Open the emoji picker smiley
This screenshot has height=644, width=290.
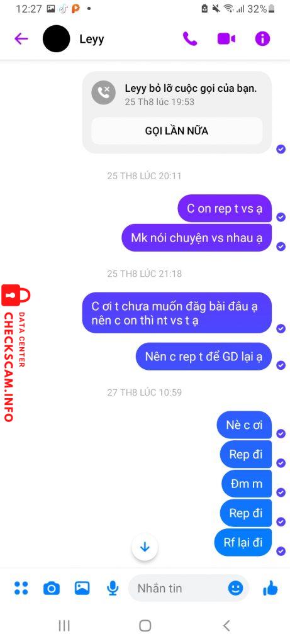click(x=235, y=589)
